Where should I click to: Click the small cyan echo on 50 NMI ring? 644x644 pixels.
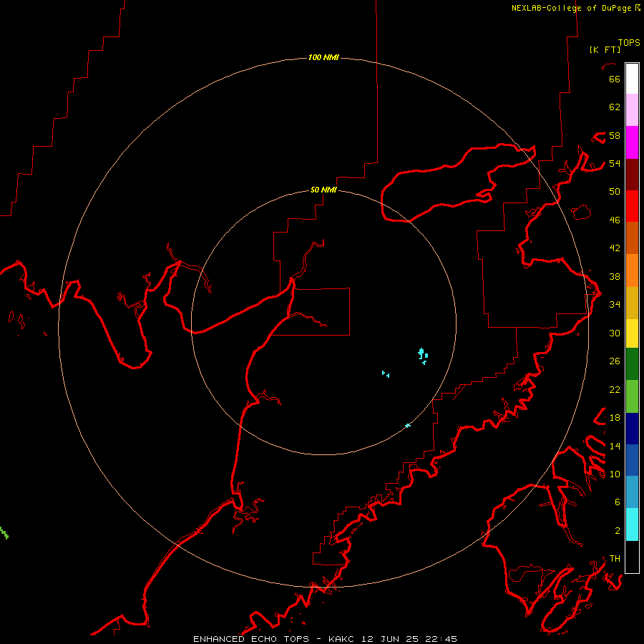pyautogui.click(x=408, y=426)
